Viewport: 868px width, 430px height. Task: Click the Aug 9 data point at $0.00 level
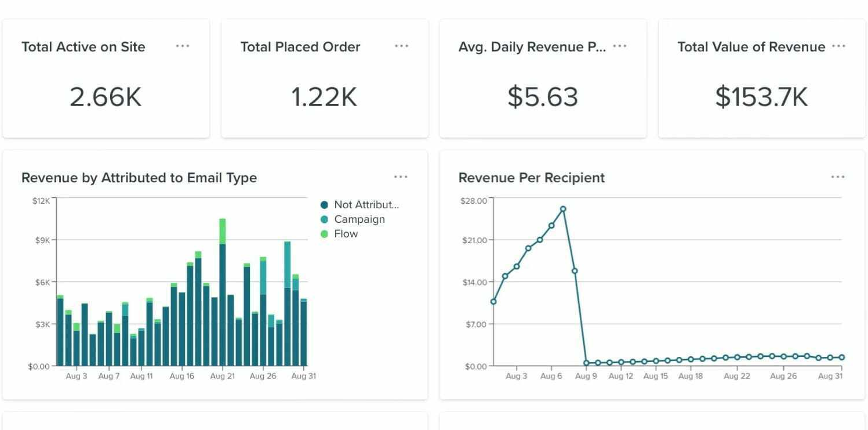[586, 363]
